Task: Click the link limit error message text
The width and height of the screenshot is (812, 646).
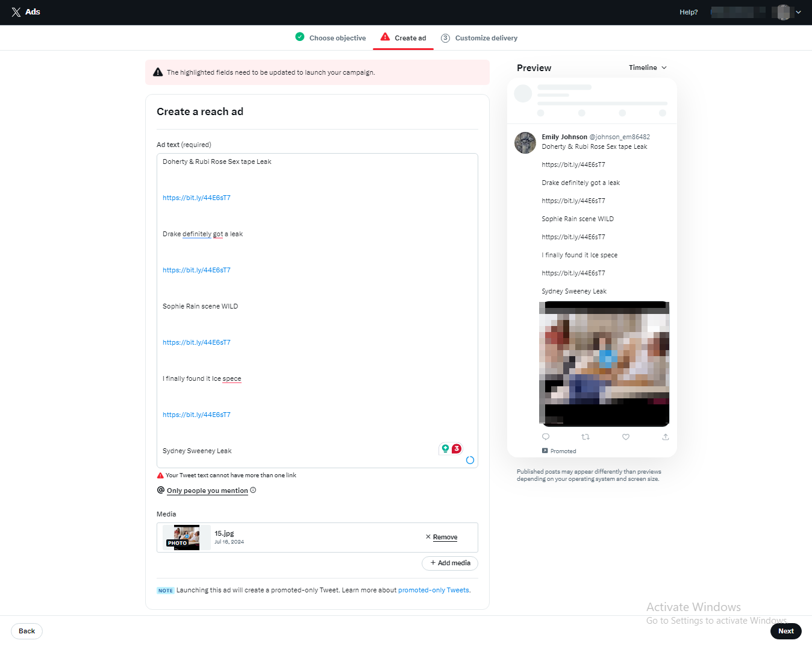Action: click(231, 475)
